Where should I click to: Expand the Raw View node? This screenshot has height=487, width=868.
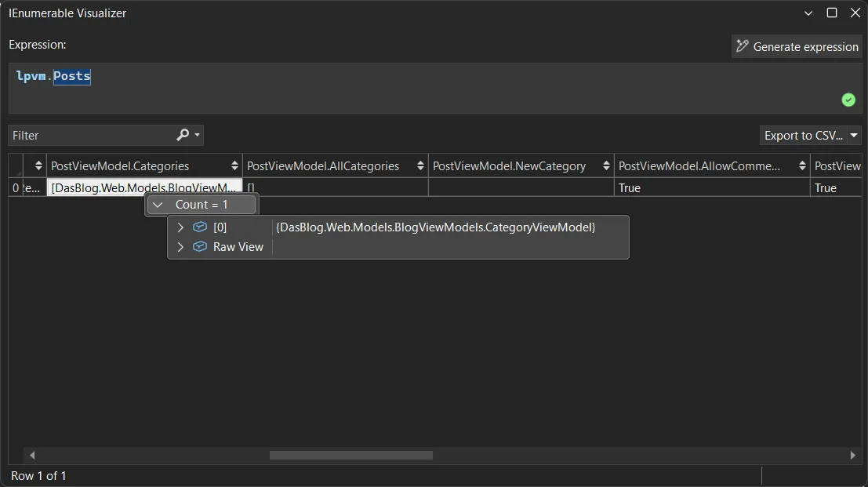[x=180, y=247]
